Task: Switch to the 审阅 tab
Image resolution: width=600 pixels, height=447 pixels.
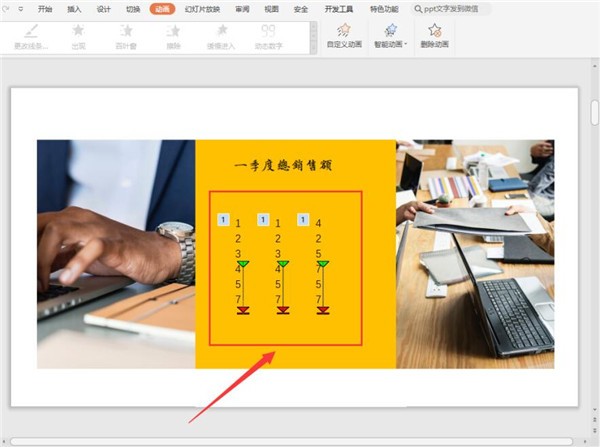Action: pyautogui.click(x=242, y=9)
